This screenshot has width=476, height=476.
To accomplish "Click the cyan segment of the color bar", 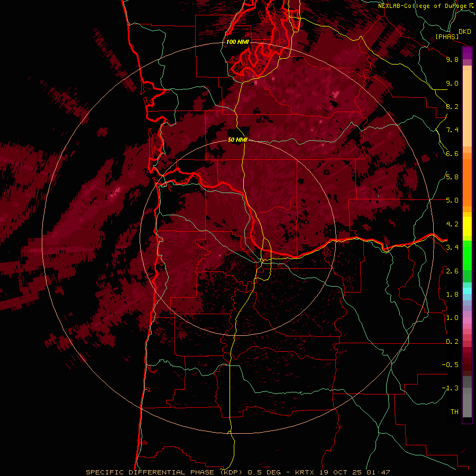I will pyautogui.click(x=467, y=291).
